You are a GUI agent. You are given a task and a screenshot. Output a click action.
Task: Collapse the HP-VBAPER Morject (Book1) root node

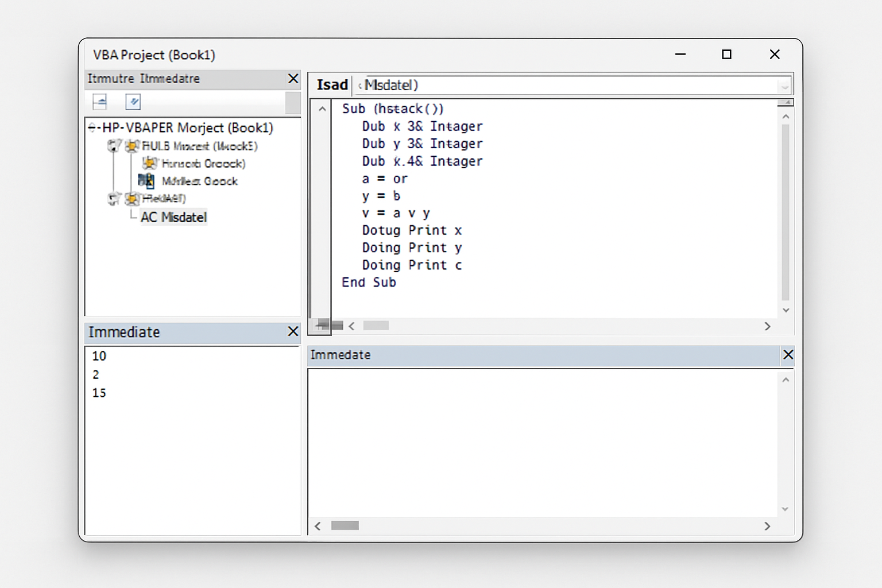[x=92, y=127]
